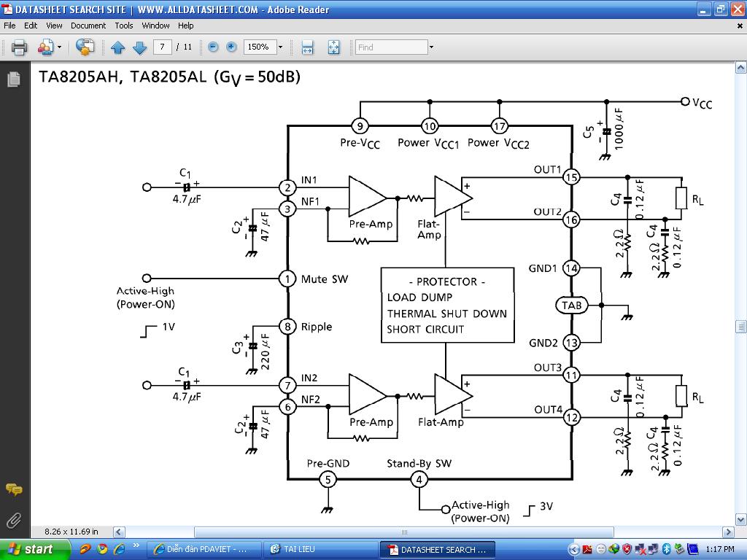Image resolution: width=747 pixels, height=560 pixels.
Task: Expand the Find options dropdown arrow
Action: click(x=431, y=47)
